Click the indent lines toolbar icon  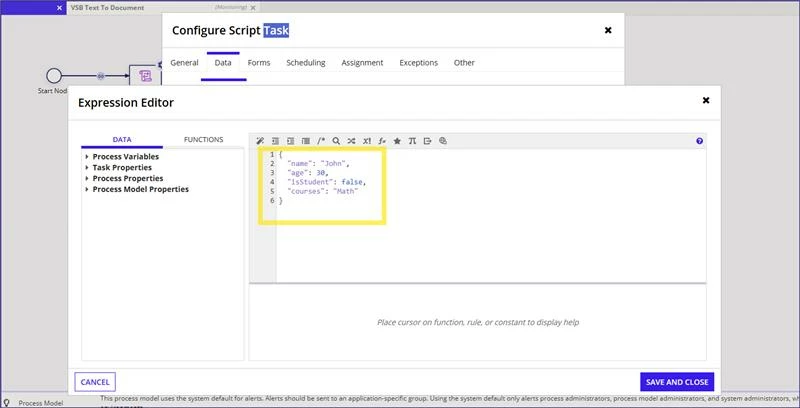[x=290, y=141]
